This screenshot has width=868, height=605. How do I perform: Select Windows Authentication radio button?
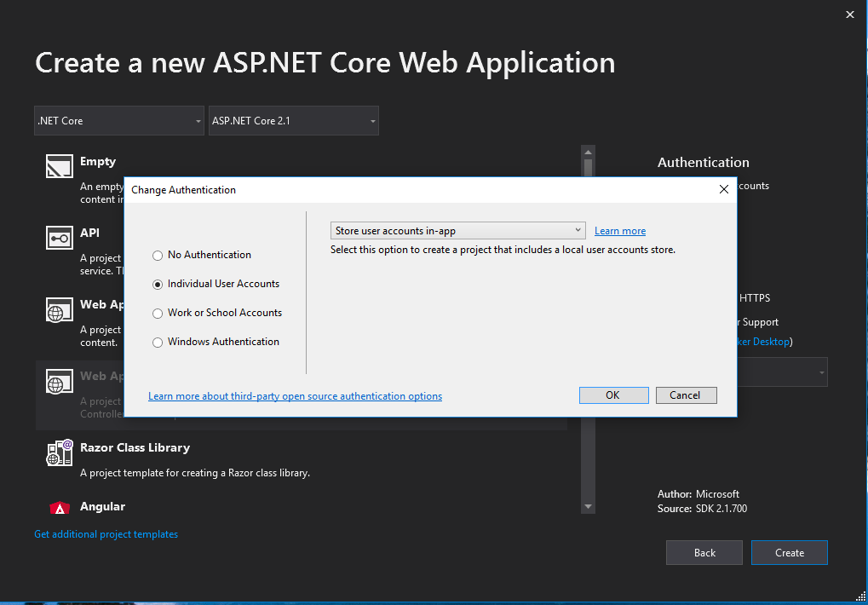point(158,342)
